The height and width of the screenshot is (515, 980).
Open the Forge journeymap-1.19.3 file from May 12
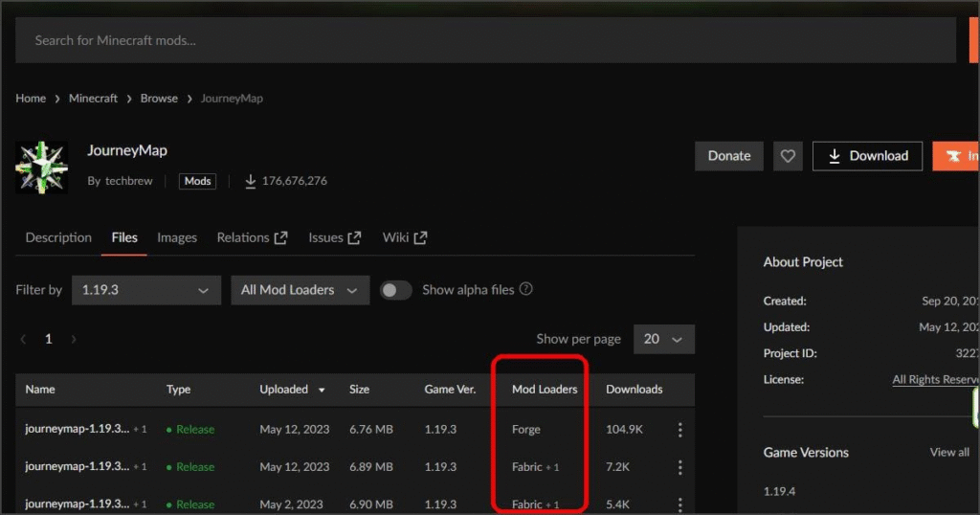(x=77, y=429)
